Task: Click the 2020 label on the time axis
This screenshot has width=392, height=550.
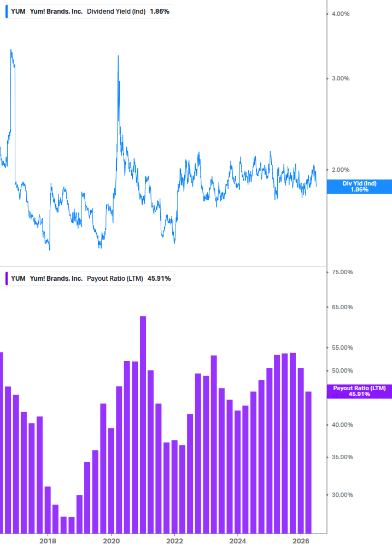Action: click(x=111, y=541)
